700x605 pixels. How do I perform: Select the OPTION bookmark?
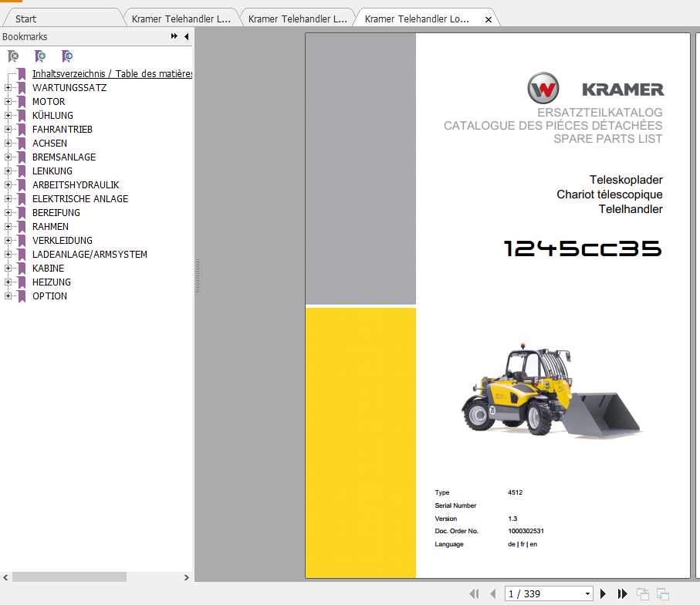(x=49, y=296)
